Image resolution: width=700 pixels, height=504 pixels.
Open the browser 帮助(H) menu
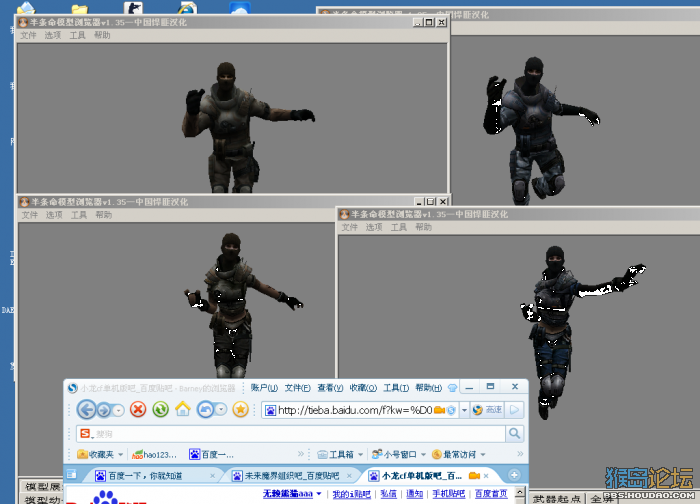tap(429, 387)
